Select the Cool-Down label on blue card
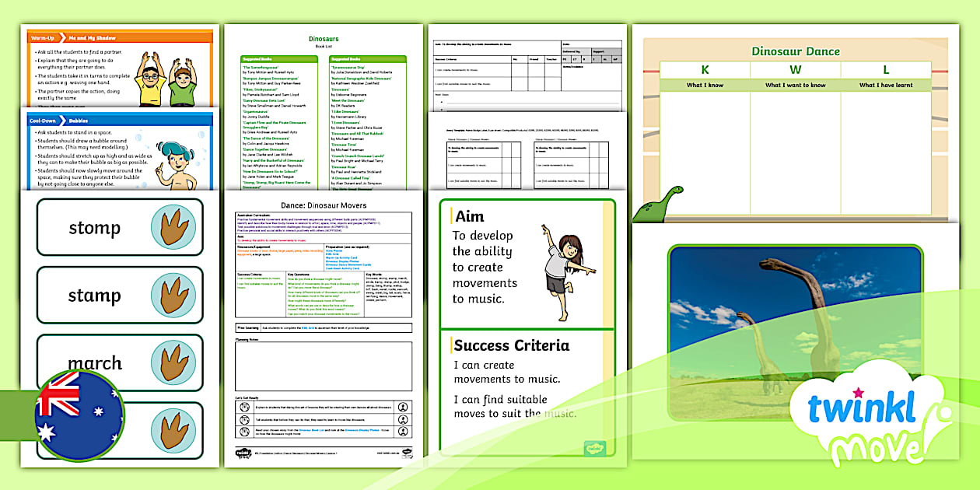980x490 pixels. pos(44,121)
